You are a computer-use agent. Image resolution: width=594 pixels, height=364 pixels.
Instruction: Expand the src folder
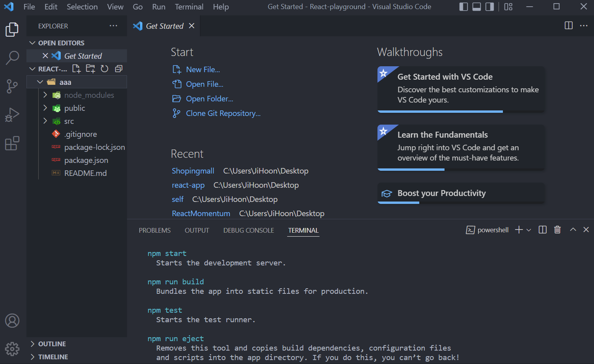(45, 121)
